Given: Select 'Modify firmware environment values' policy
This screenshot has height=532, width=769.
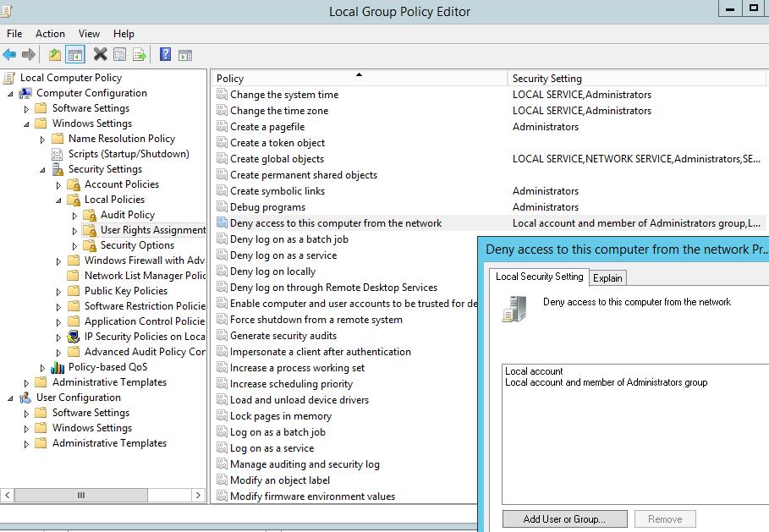Looking at the screenshot, I should [312, 496].
